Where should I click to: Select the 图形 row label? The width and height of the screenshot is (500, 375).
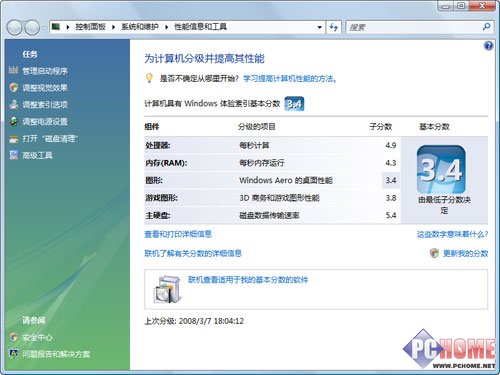(154, 180)
